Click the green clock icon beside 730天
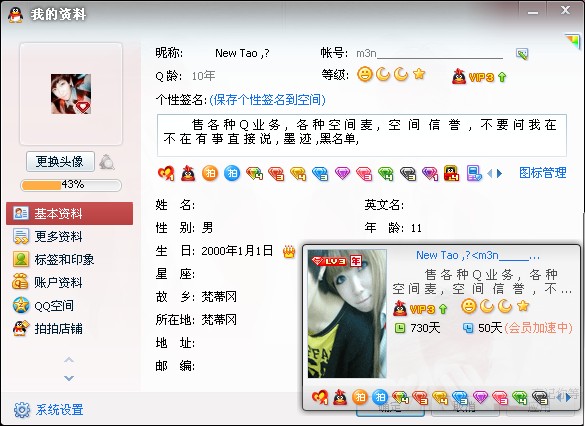 click(400, 328)
